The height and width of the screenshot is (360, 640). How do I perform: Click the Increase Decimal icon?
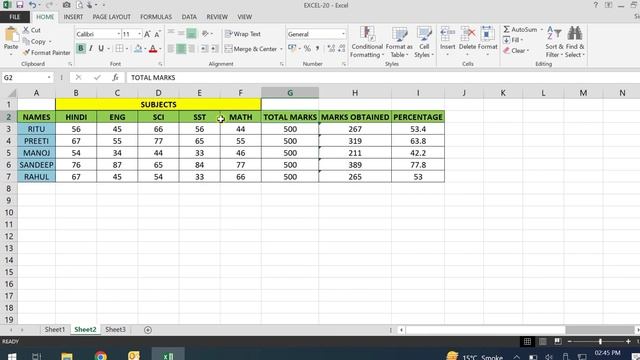click(331, 49)
